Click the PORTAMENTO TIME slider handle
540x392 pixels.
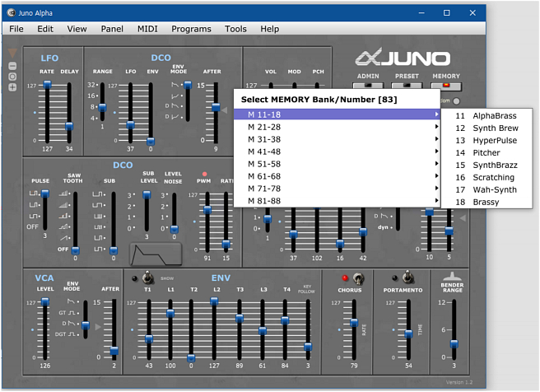408,334
